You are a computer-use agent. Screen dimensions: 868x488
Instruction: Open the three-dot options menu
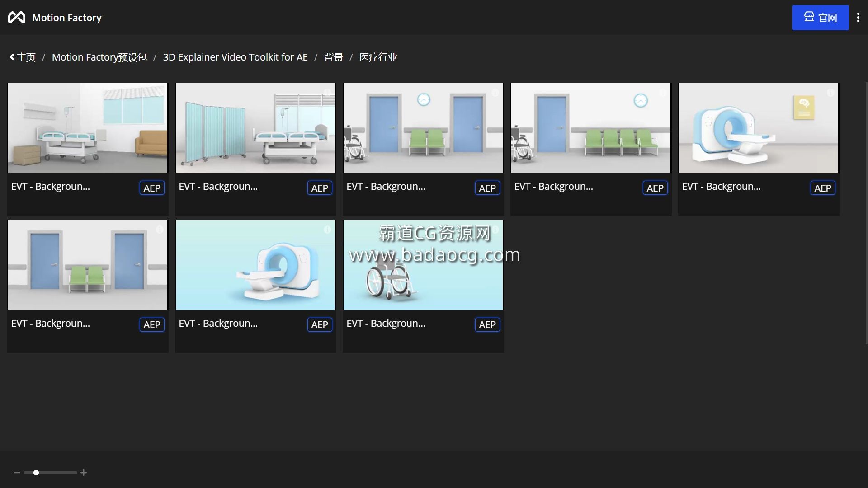point(858,18)
